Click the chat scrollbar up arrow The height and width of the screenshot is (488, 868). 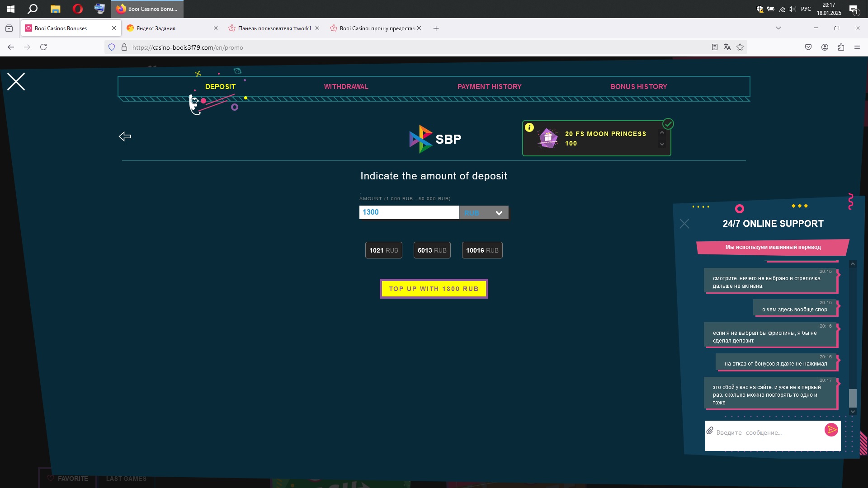point(853,264)
